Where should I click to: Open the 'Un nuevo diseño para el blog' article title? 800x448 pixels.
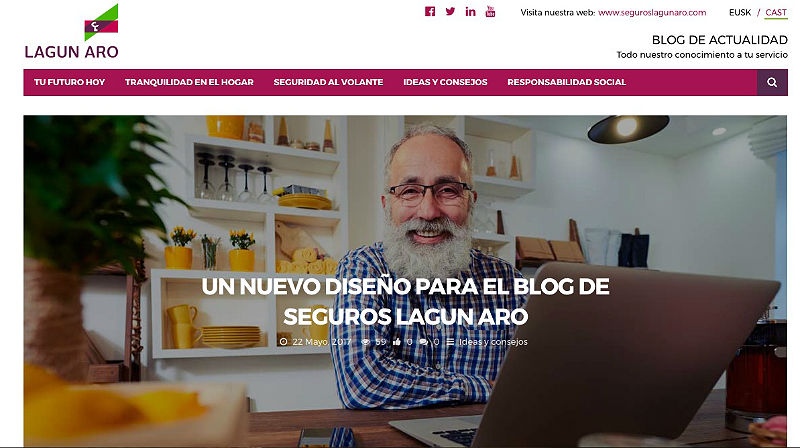pyautogui.click(x=406, y=302)
